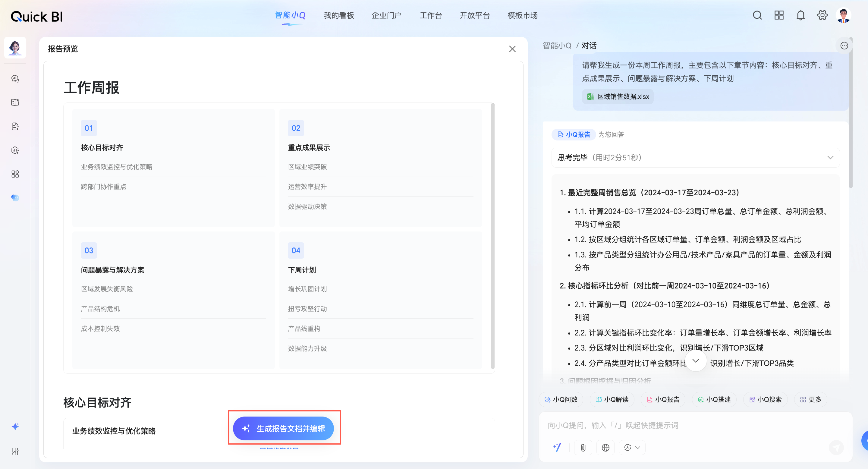Select 运营效率提升 outline item

[307, 187]
